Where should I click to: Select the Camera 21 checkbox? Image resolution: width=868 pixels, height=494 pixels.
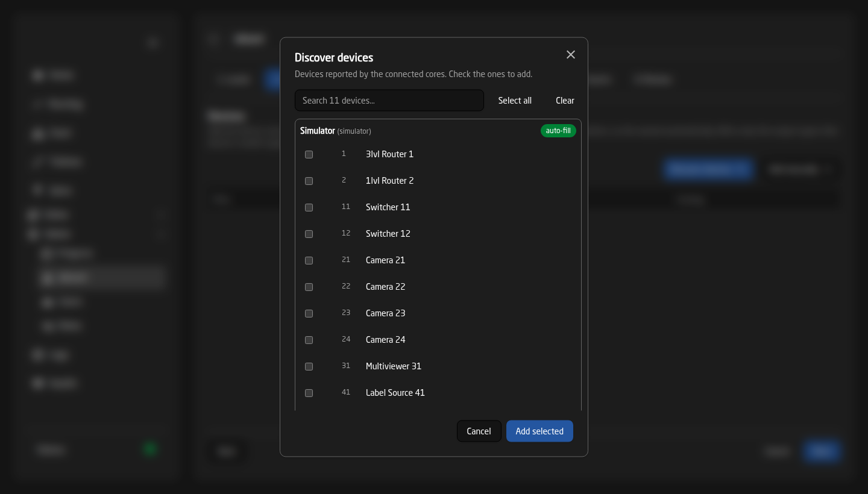pos(309,260)
